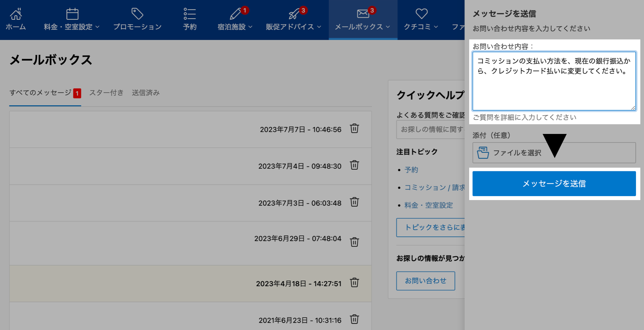Image resolution: width=644 pixels, height=330 pixels.
Task: Open the 料金・空室設定 topic link
Action: [428, 205]
